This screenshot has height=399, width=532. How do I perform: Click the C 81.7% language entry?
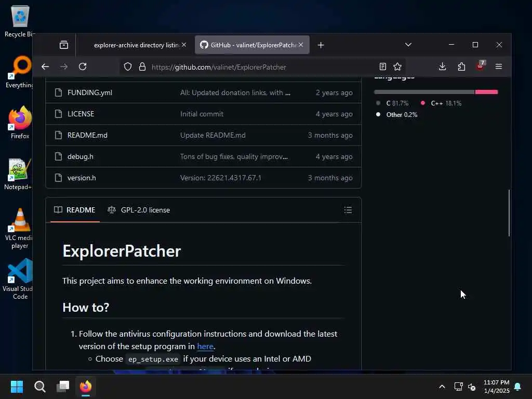[x=392, y=103]
